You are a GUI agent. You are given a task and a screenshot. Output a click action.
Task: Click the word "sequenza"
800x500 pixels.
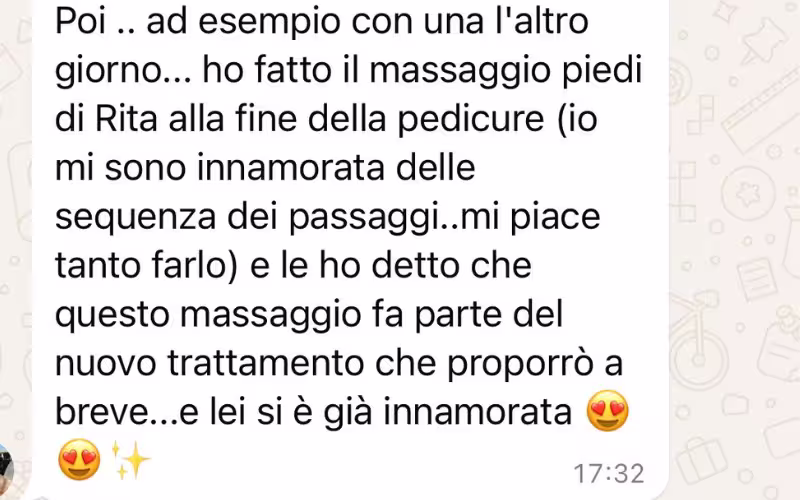[135, 218]
